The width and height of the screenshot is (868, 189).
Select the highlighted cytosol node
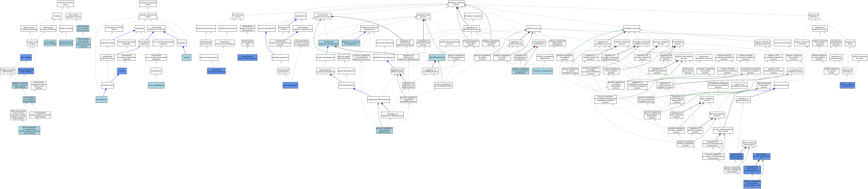coord(186,57)
